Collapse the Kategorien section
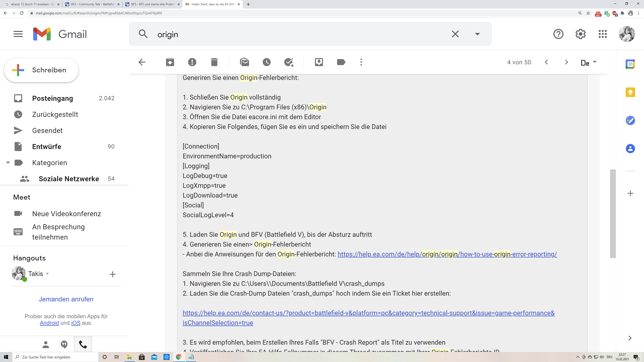The height and width of the screenshot is (362, 644). (8, 163)
